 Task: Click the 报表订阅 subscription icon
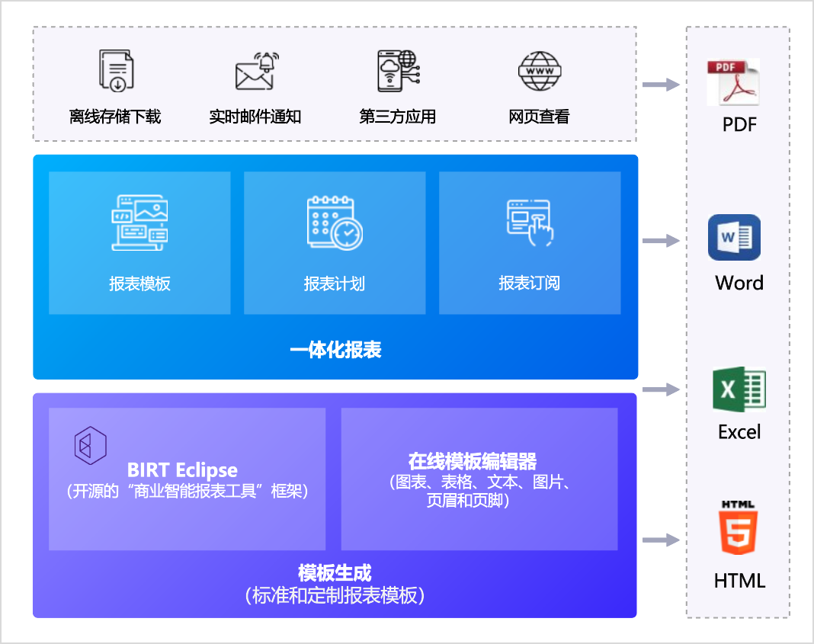(530, 223)
